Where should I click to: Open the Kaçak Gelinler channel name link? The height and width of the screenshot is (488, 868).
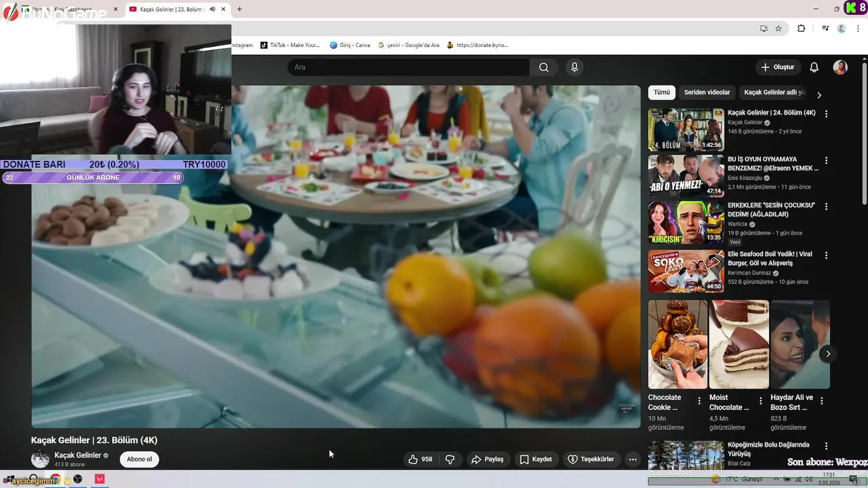click(78, 455)
